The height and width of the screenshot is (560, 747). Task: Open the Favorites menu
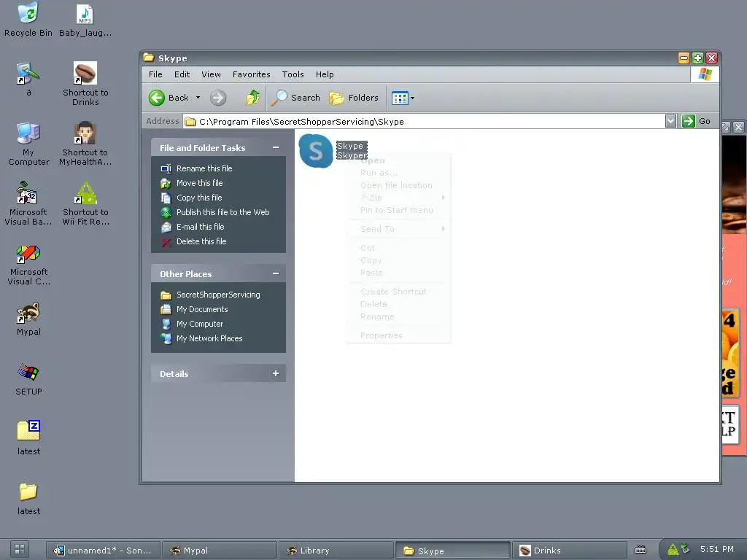click(251, 74)
